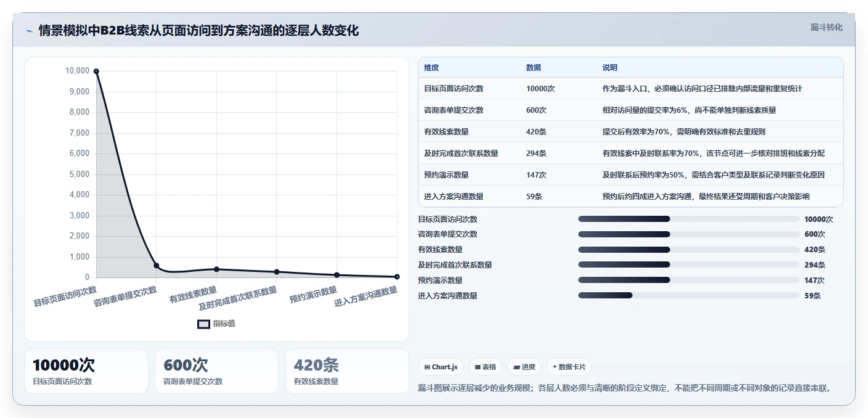Click the note about 提交率为6%
Screen dimensions: 868x418
[689, 110]
